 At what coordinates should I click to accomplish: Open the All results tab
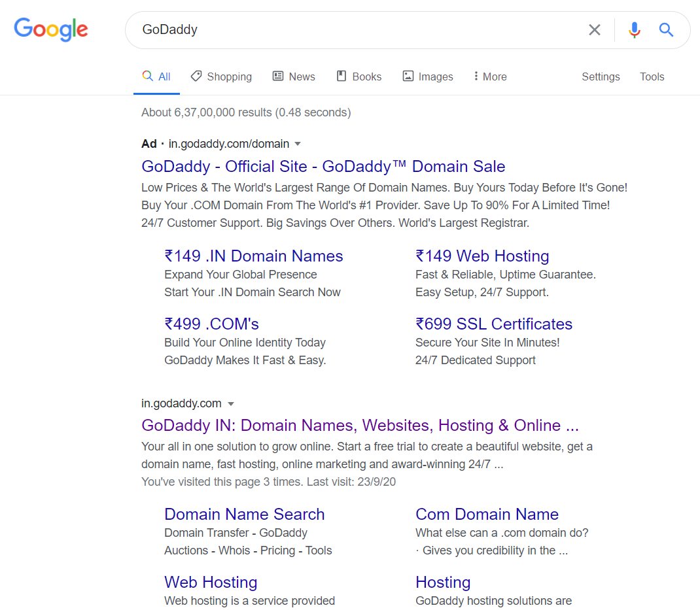156,76
